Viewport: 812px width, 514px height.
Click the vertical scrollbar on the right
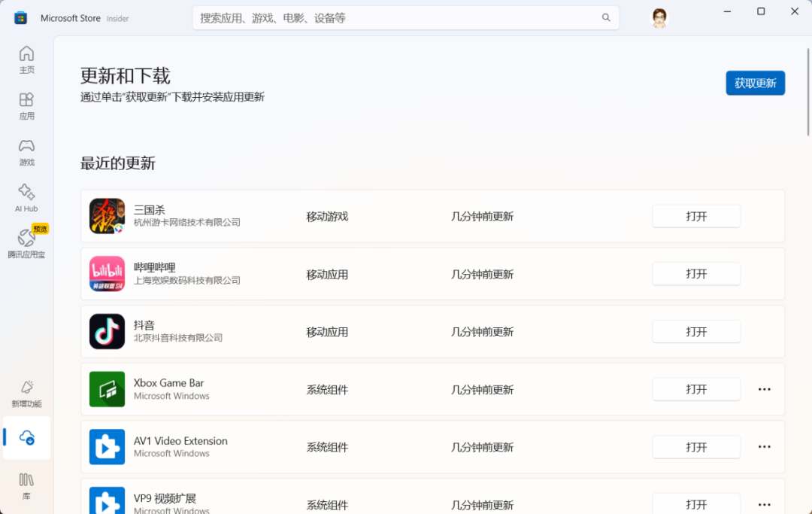(x=807, y=93)
